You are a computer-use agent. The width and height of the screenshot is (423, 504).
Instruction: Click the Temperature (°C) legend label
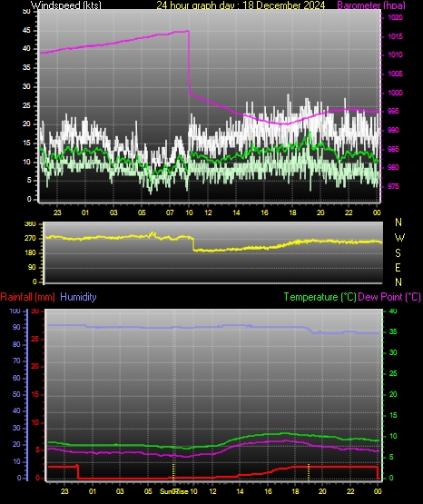pyautogui.click(x=320, y=297)
